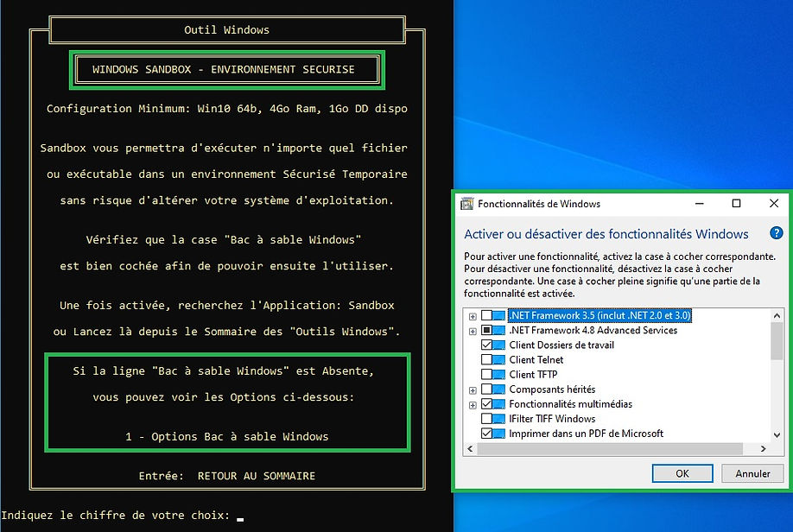
Task: Click the vertical scrollbar down arrow
Action: pos(777,435)
